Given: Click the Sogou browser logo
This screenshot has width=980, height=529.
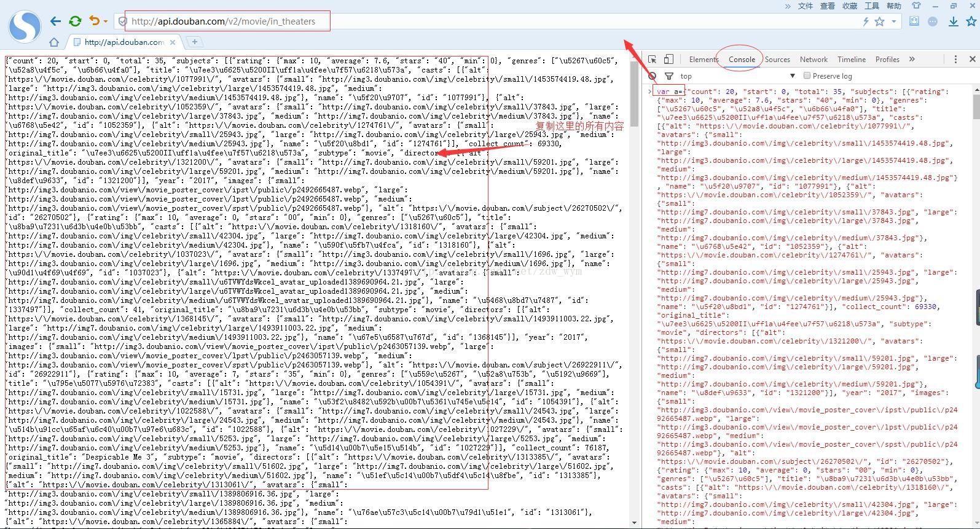Looking at the screenshot, I should pyautogui.click(x=25, y=25).
